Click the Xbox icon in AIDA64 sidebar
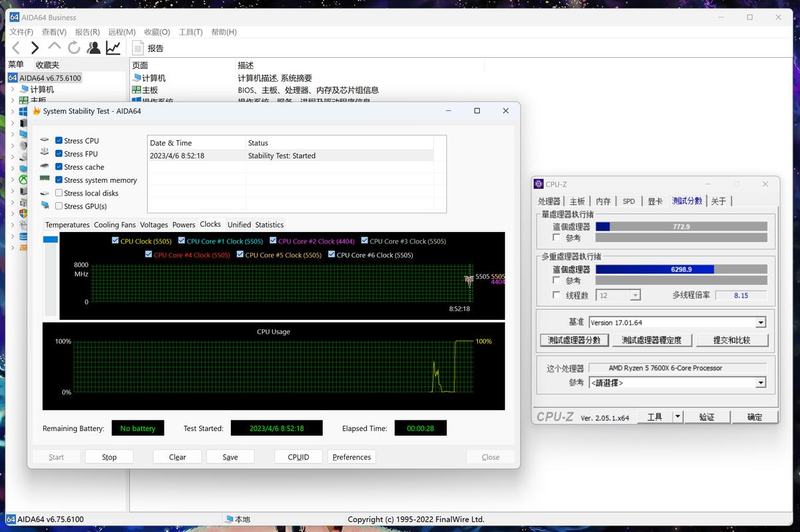Viewport: 800px width, 532px height. click(x=23, y=178)
